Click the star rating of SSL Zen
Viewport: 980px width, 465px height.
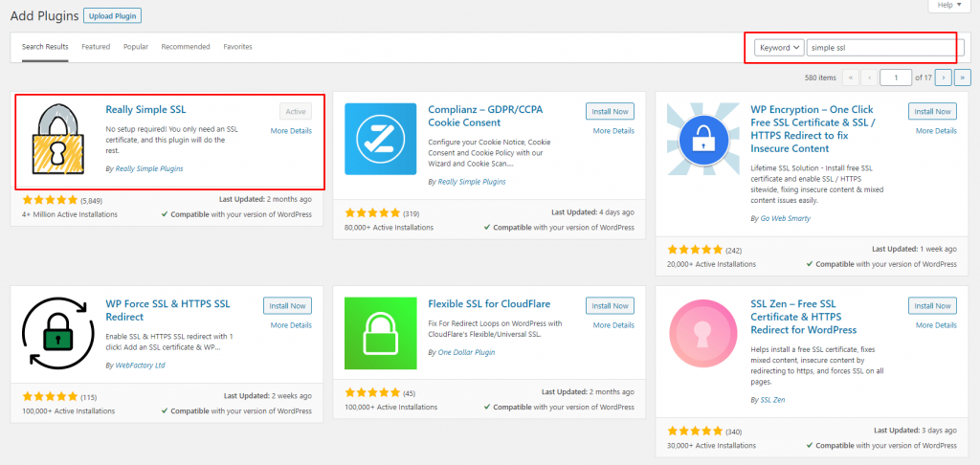[695, 431]
